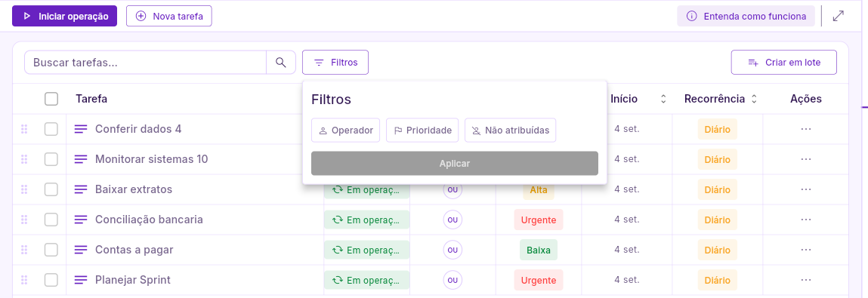Open actions menu for Planejar Sprint
This screenshot has height=298, width=868.
pos(805,280)
